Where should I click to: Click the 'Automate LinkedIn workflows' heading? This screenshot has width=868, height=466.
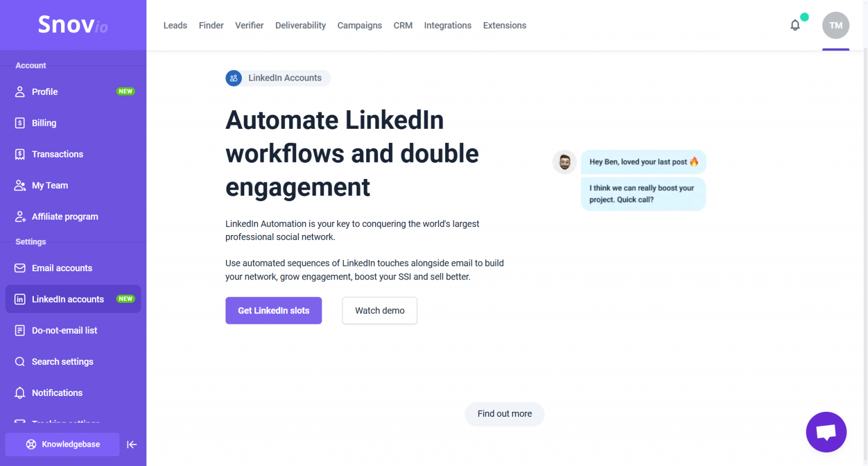(352, 154)
